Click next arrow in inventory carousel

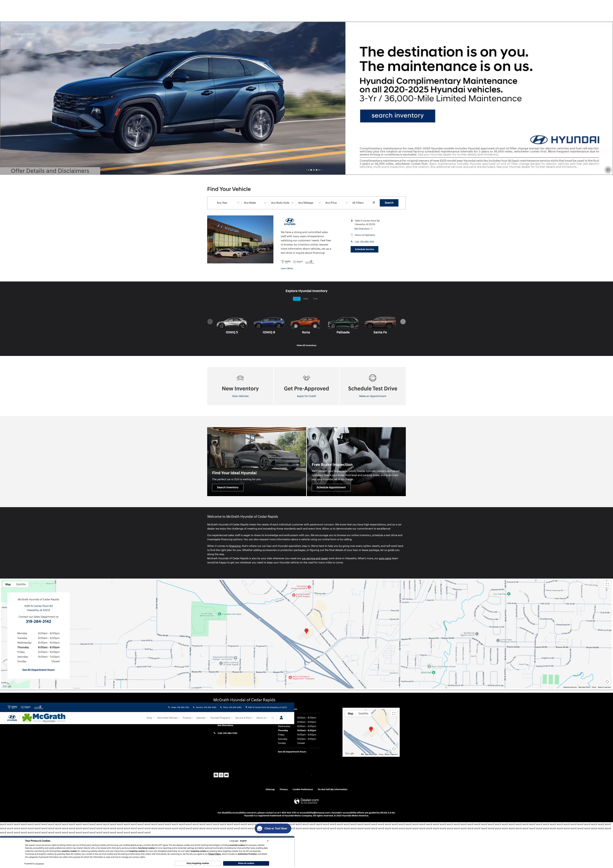tap(403, 322)
